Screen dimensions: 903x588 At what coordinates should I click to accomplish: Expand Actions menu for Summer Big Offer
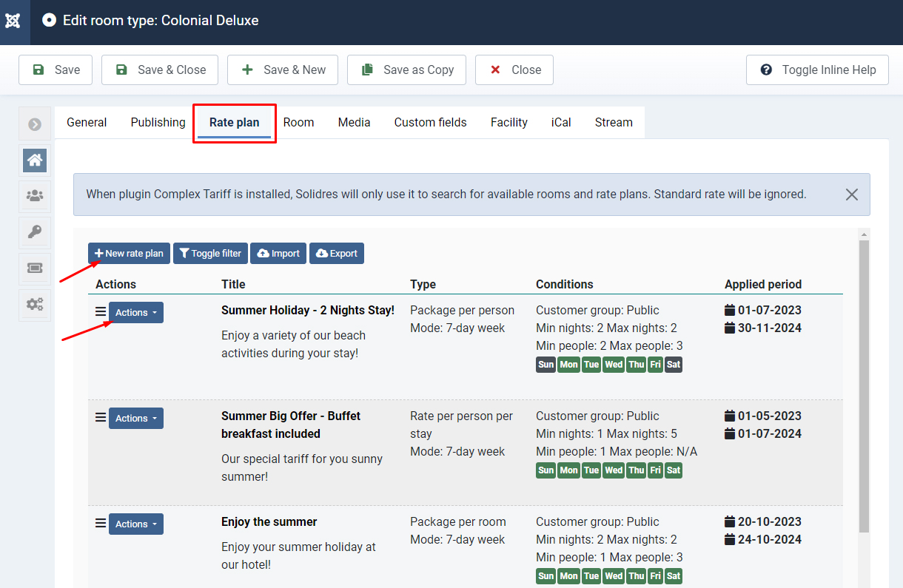coord(136,419)
